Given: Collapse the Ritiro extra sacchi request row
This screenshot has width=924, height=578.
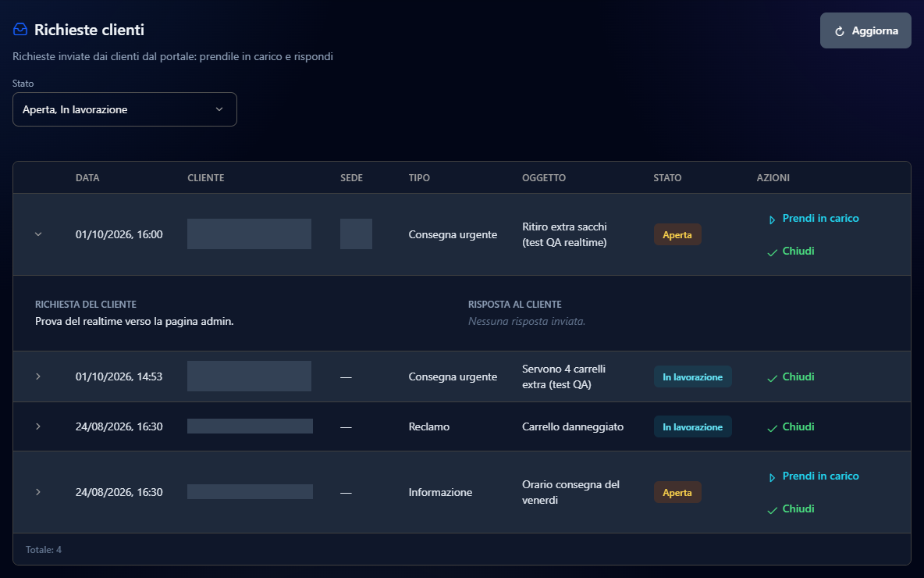Looking at the screenshot, I should pos(38,235).
